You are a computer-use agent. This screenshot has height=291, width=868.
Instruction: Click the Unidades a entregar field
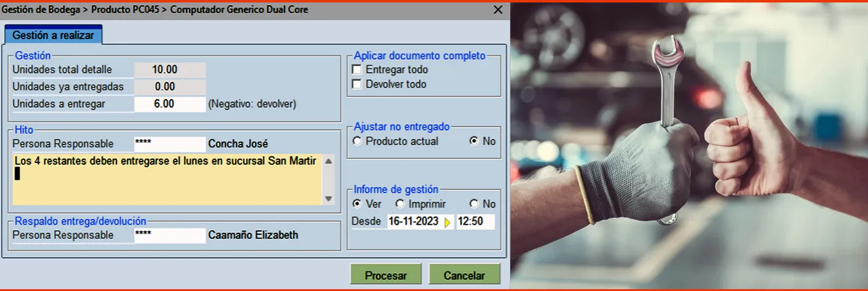(x=170, y=104)
